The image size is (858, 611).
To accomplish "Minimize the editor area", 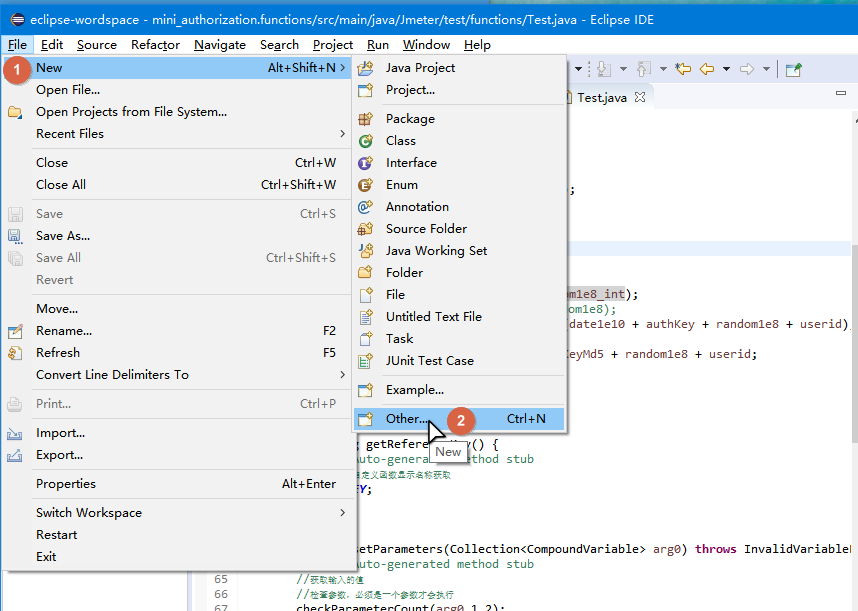I will click(841, 93).
